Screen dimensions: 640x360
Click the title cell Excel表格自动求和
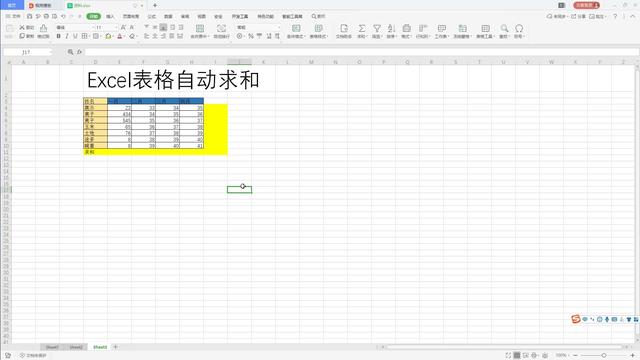pos(173,80)
